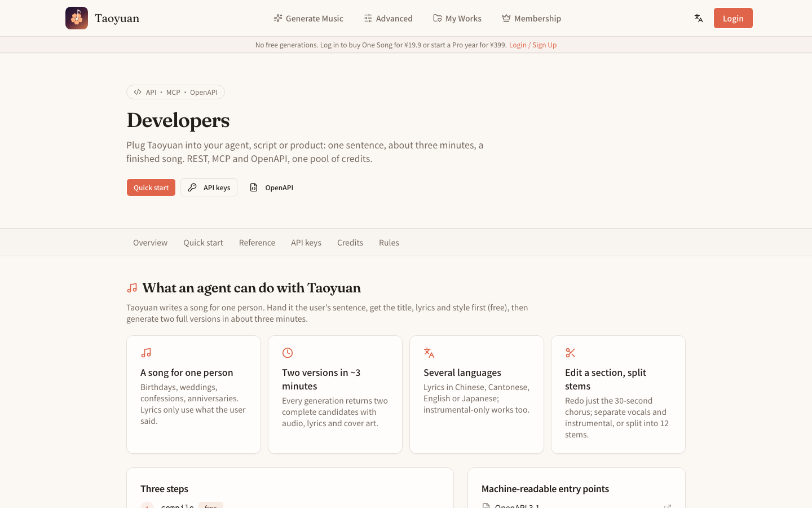Screen dimensions: 812x508
Task: Select the Overview section tab
Action: (150, 243)
